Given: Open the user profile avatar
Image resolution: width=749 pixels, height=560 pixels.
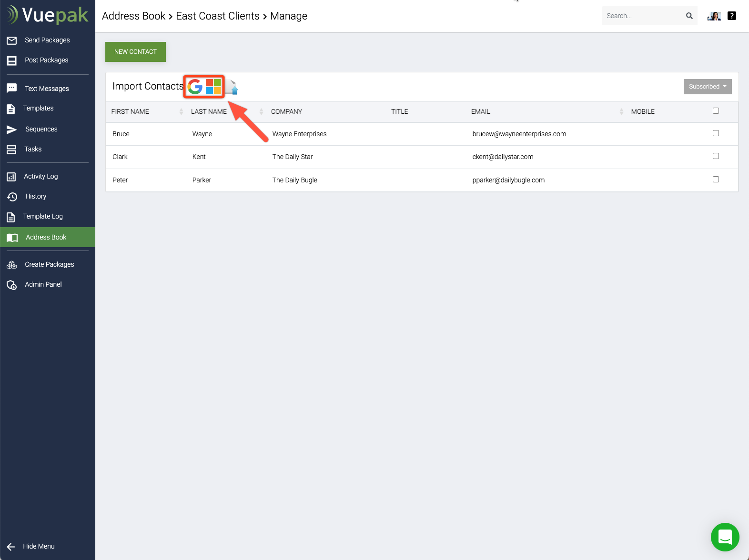Looking at the screenshot, I should pyautogui.click(x=714, y=16).
